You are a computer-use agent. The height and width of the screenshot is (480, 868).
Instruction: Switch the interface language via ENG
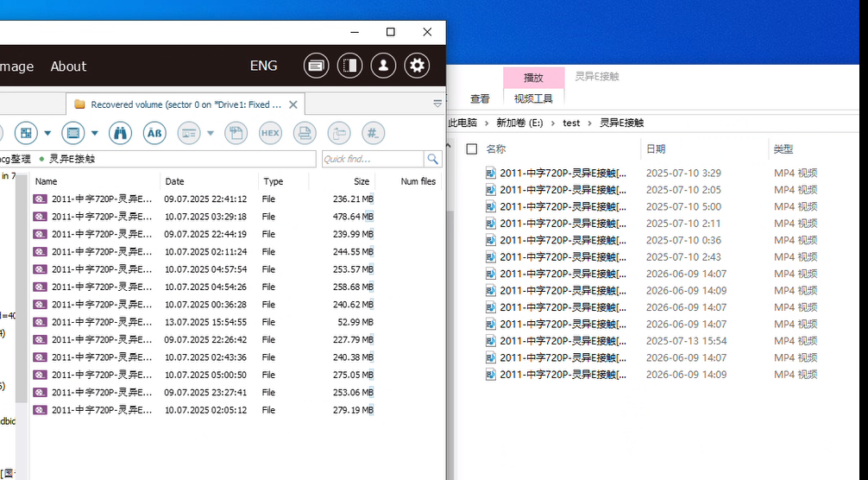263,66
